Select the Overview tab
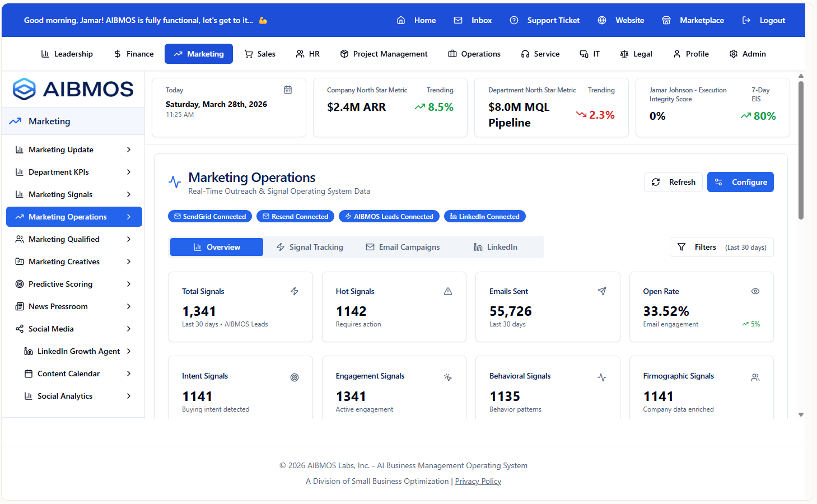Image resolution: width=817 pixels, height=504 pixels. click(x=217, y=247)
